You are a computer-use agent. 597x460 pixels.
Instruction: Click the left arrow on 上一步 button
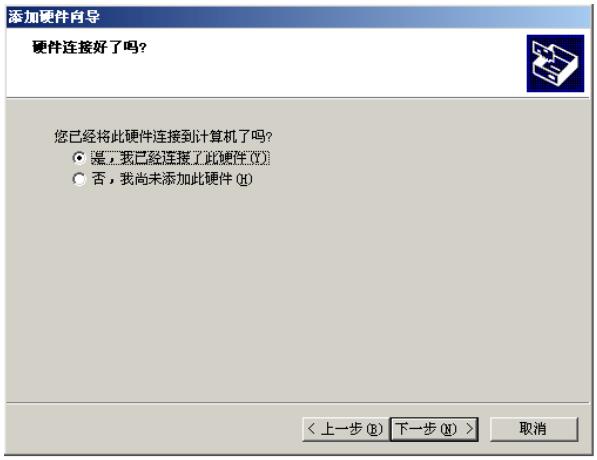point(311,429)
